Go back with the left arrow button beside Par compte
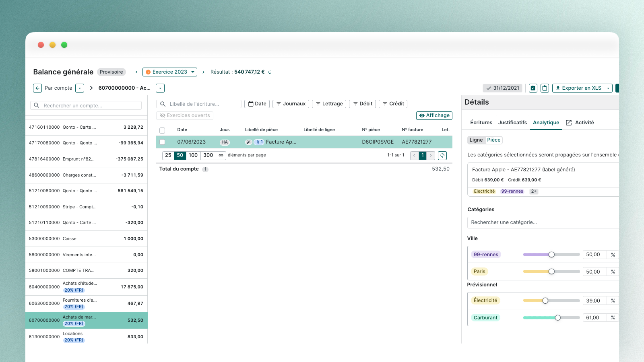 37,88
